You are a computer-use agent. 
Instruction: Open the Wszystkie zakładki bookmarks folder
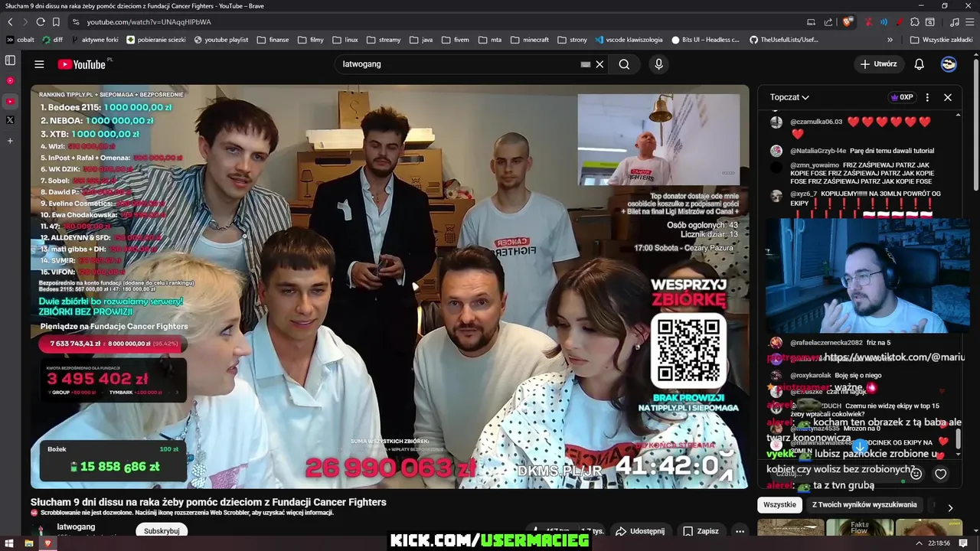click(941, 40)
